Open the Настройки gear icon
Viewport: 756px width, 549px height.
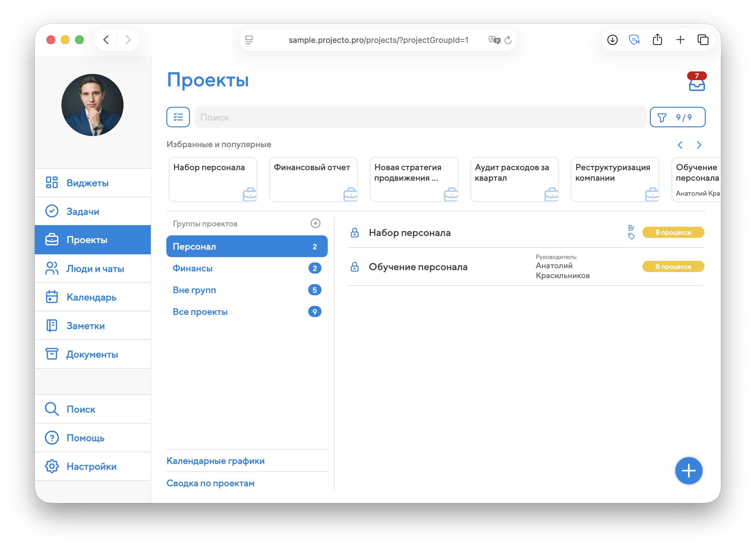(x=52, y=466)
